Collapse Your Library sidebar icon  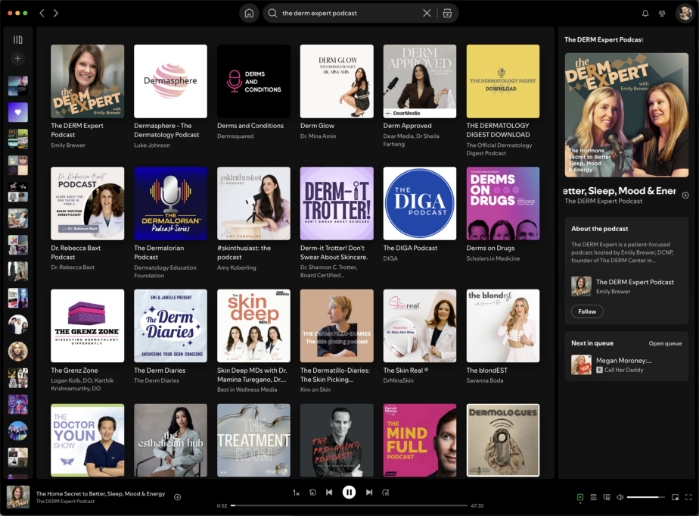[x=18, y=40]
